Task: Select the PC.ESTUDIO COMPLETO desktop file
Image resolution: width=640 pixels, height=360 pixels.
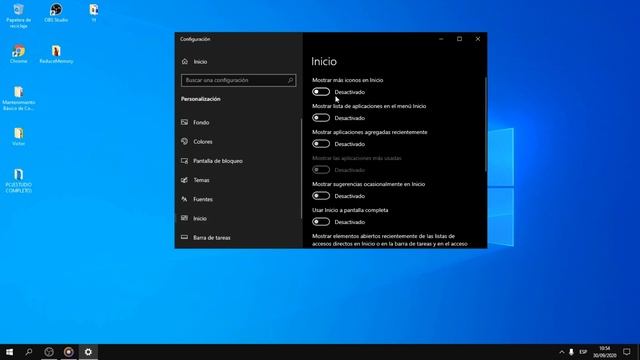Action: [x=18, y=181]
